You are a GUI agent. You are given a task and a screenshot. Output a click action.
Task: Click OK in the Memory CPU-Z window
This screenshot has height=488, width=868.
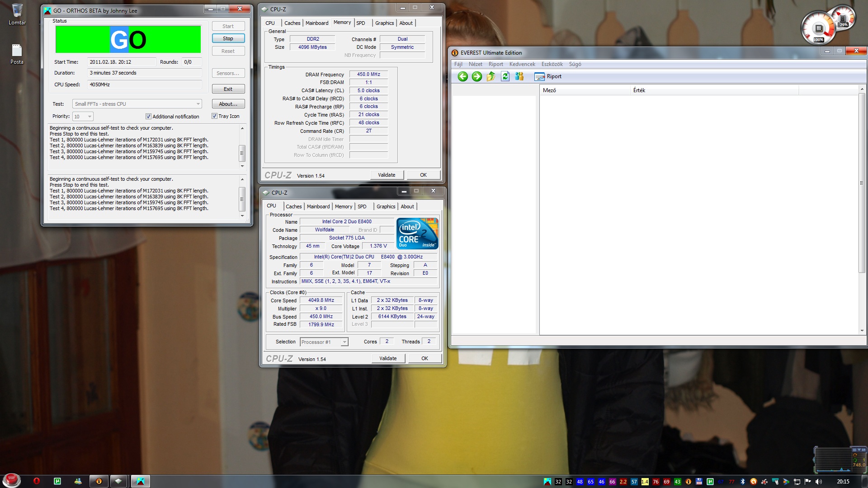423,175
